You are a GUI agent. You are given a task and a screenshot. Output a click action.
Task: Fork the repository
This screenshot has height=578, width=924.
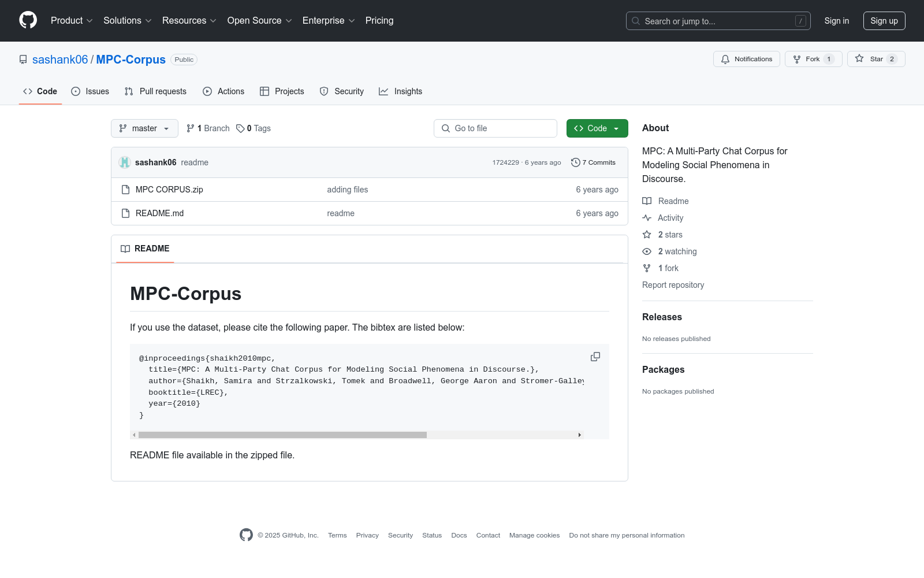(x=814, y=59)
